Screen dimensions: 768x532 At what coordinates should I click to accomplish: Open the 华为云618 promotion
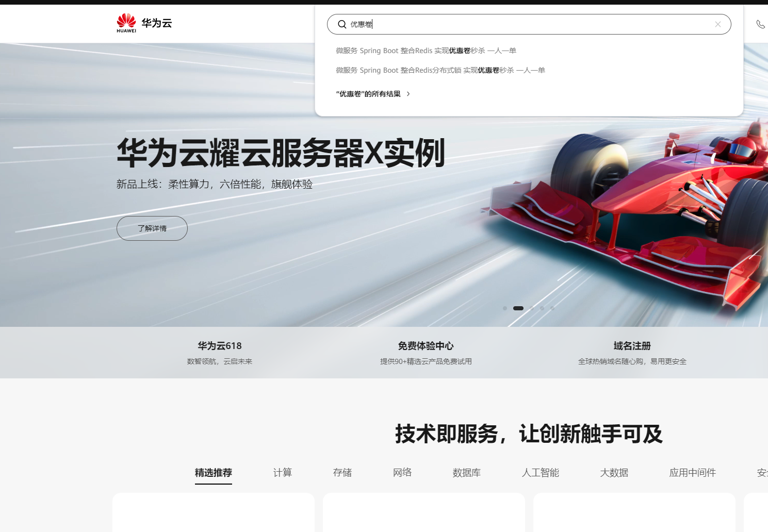coord(220,353)
